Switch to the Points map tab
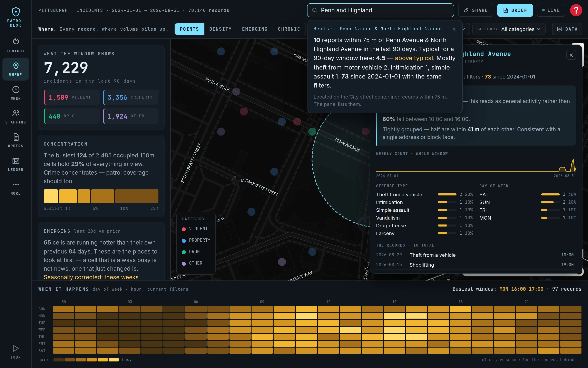The image size is (588, 368). pos(189,29)
